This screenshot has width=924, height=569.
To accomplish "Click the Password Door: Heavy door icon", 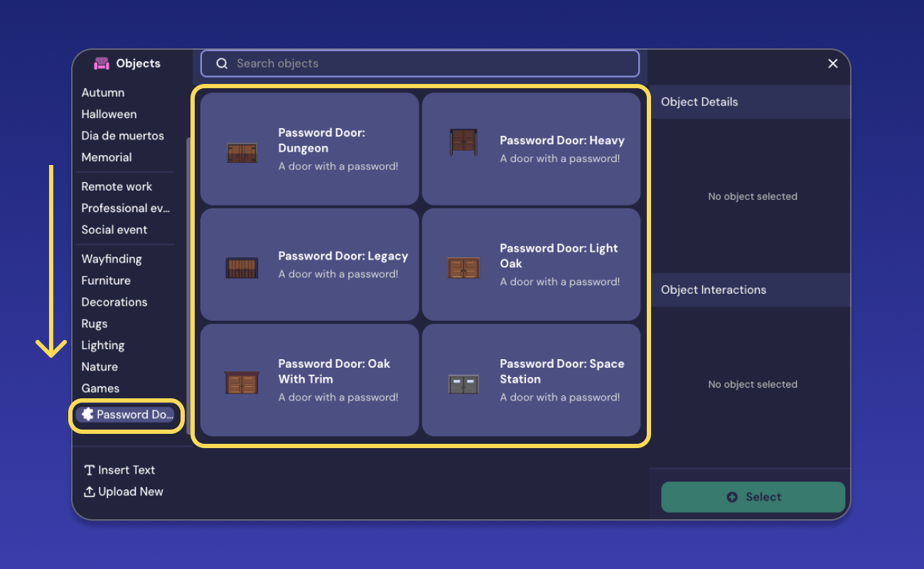I will (x=463, y=140).
